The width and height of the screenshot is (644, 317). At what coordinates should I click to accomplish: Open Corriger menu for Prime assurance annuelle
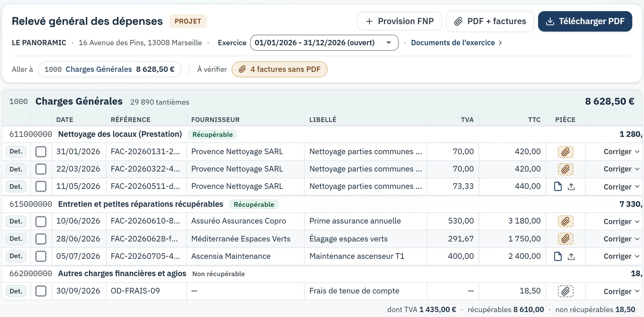(x=621, y=221)
